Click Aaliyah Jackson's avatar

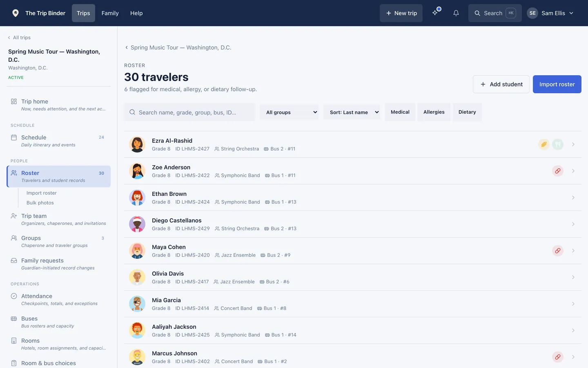click(137, 330)
